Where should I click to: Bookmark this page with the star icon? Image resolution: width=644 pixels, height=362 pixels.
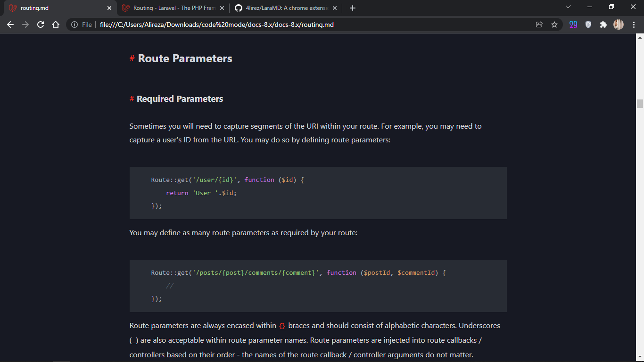554,25
